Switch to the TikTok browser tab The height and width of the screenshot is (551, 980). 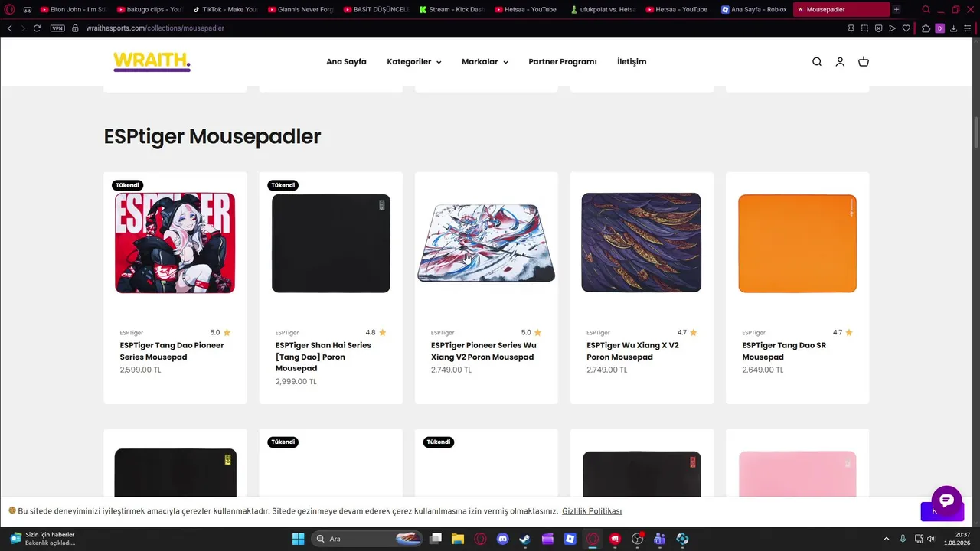(x=224, y=10)
